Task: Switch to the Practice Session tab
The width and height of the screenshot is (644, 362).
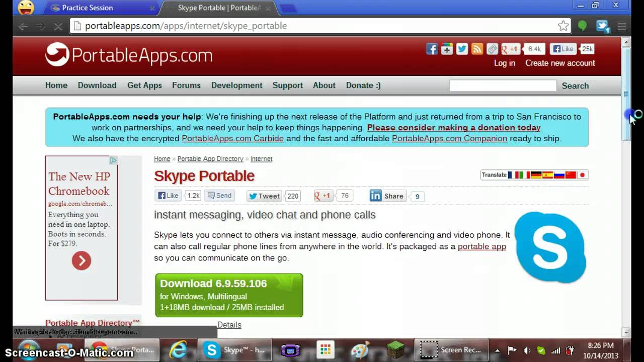Action: tap(103, 8)
